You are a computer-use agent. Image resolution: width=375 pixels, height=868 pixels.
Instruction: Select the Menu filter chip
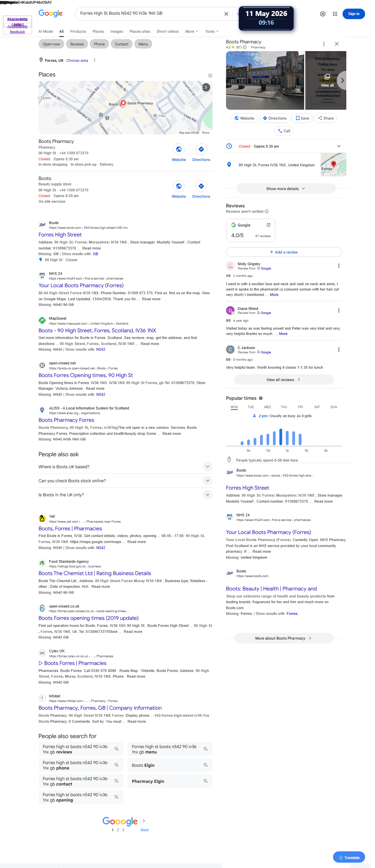(145, 44)
